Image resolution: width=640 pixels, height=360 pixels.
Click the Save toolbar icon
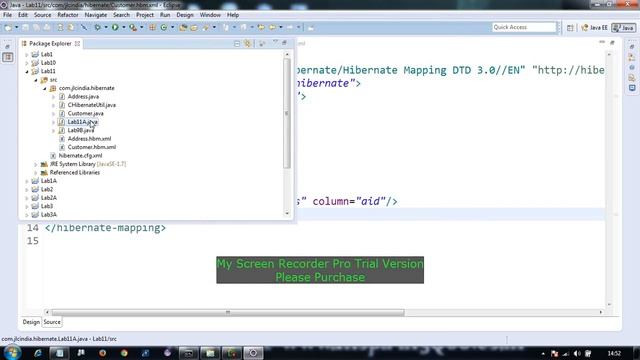point(25,27)
